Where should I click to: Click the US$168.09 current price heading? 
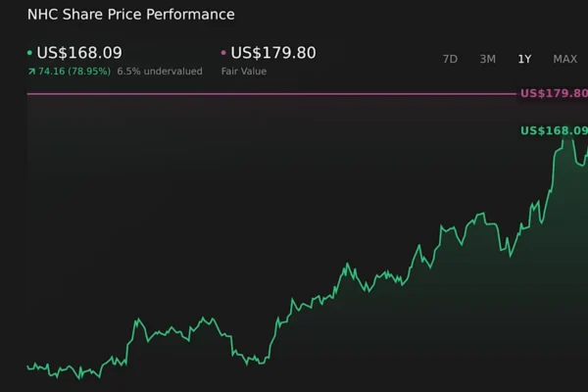click(79, 53)
